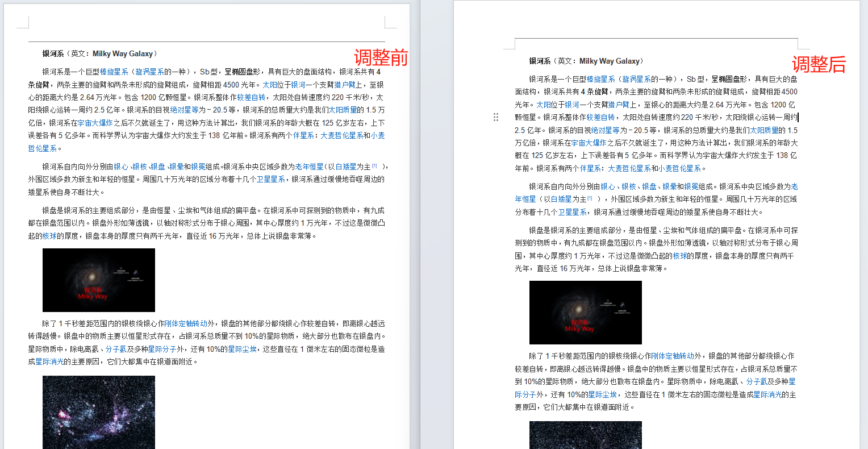Open 猎户臂 link in right document
The height and width of the screenshot is (449, 868).
[619, 105]
